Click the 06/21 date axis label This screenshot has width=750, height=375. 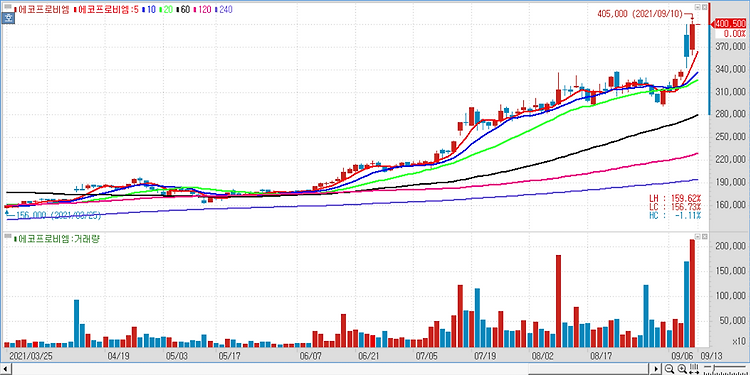coord(368,356)
